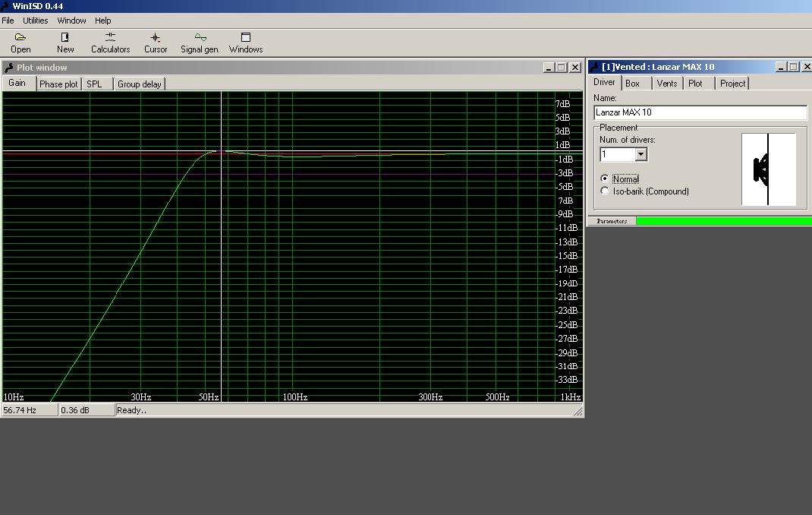Create a new project with New icon
The width and height of the screenshot is (812, 515).
65,43
